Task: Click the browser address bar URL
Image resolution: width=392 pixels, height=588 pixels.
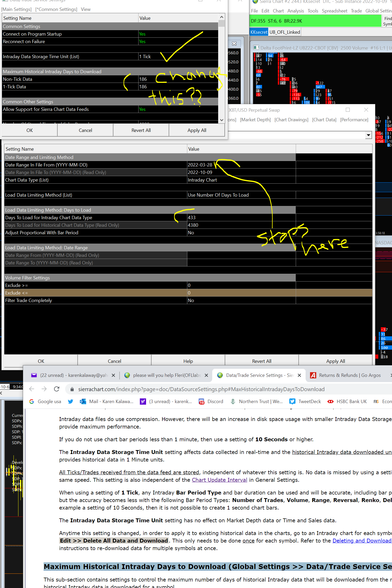Action: 201,389
